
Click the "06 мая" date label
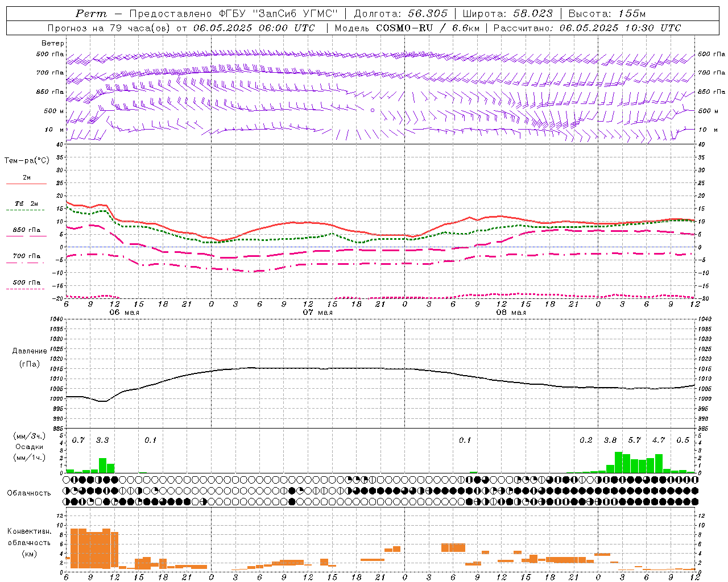tap(124, 313)
